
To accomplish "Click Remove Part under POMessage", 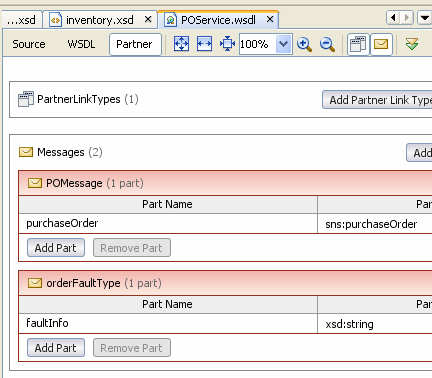I will [132, 248].
